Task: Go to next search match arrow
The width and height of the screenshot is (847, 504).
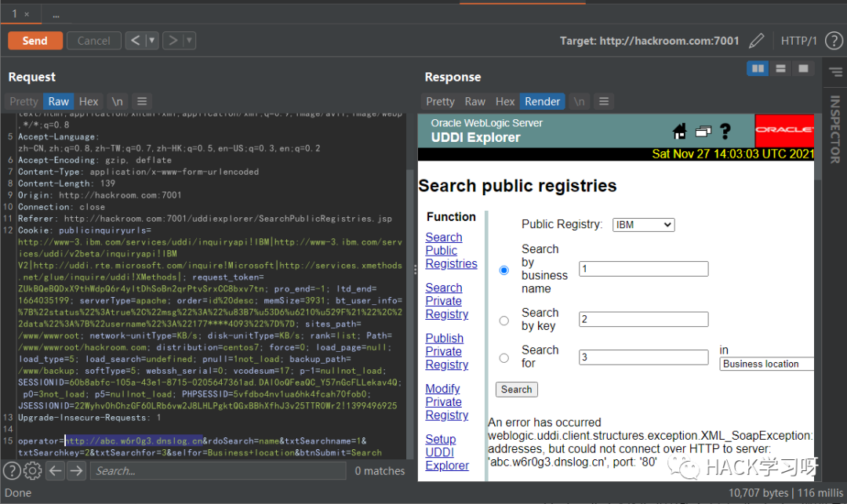Action: 76,470
